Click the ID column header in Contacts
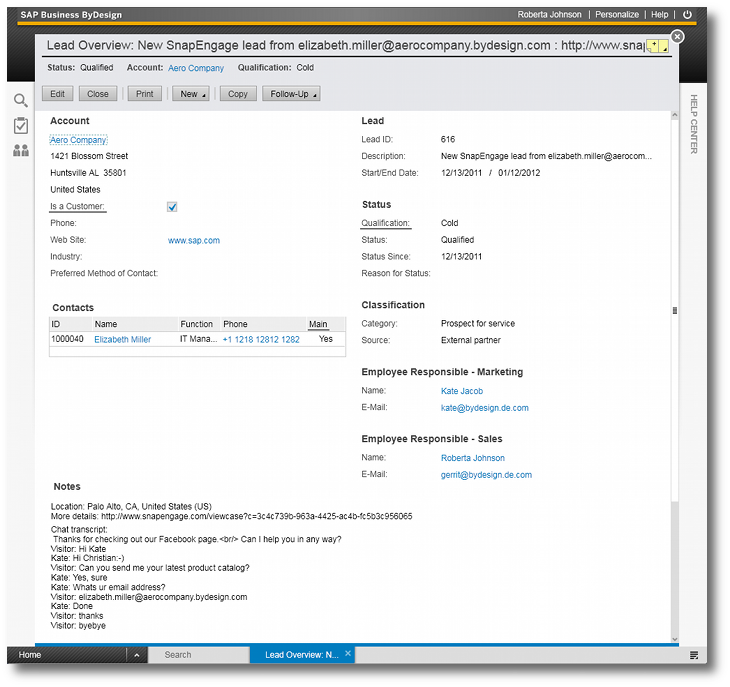This screenshot has width=730, height=687. 70,324
